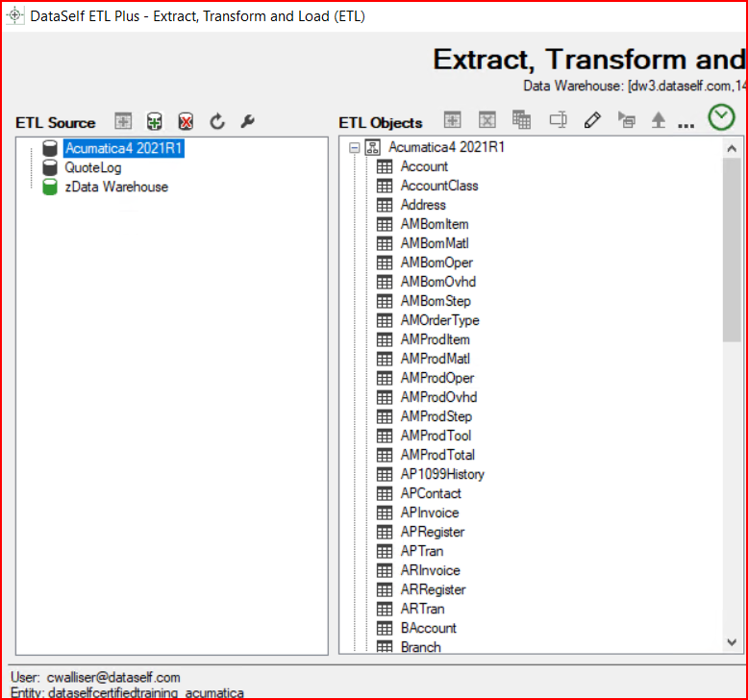Image resolution: width=748 pixels, height=700 pixels.
Task: Click the delete ETL object icon
Action: point(487,120)
